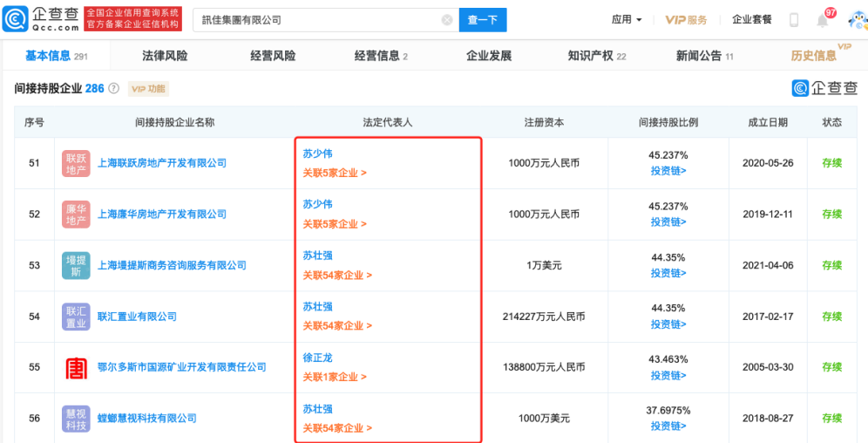This screenshot has width=868, height=443.
Task: Open 投资链 for 上海廉华房地产
Action: [668, 221]
